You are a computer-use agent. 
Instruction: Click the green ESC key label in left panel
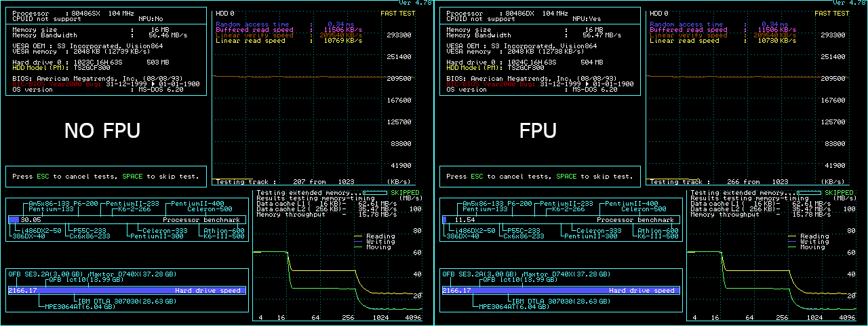click(x=45, y=177)
